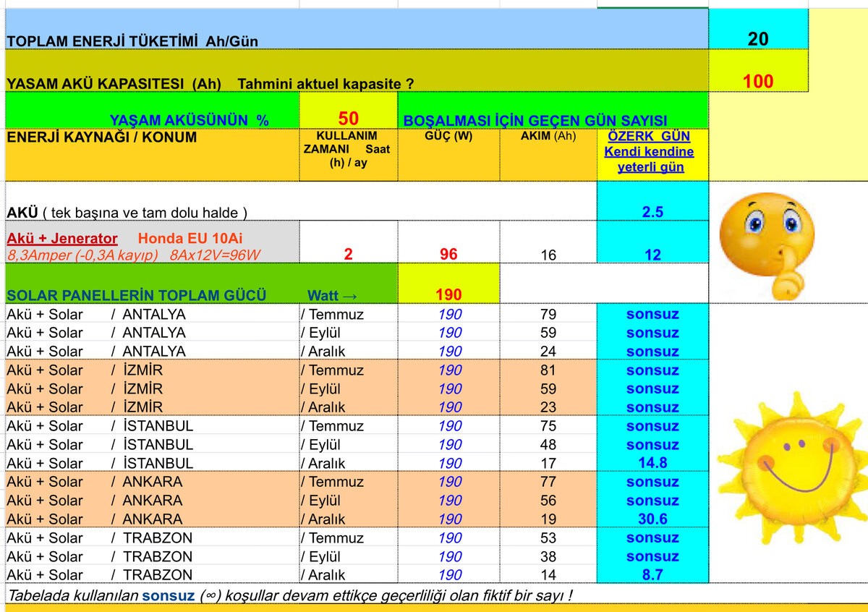The image size is (868, 612).
Task: Click the footnote about 'sonsuz' at bottom
Action: coord(289,595)
